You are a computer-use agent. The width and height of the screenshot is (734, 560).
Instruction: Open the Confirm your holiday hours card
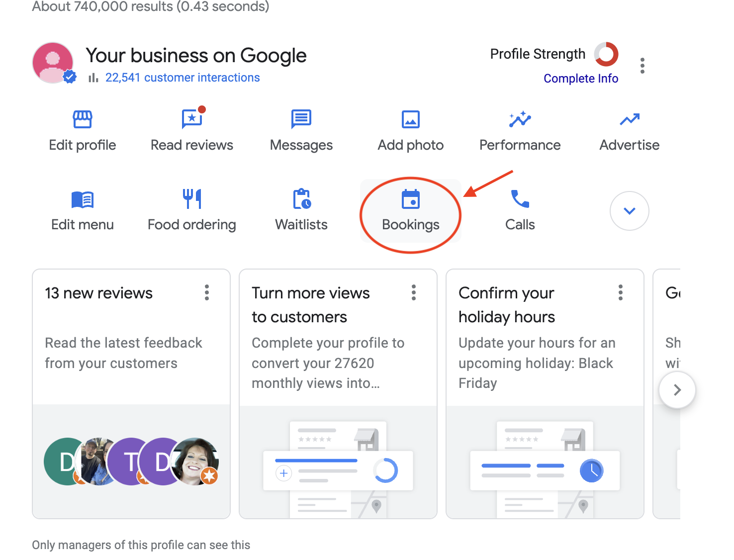545,394
